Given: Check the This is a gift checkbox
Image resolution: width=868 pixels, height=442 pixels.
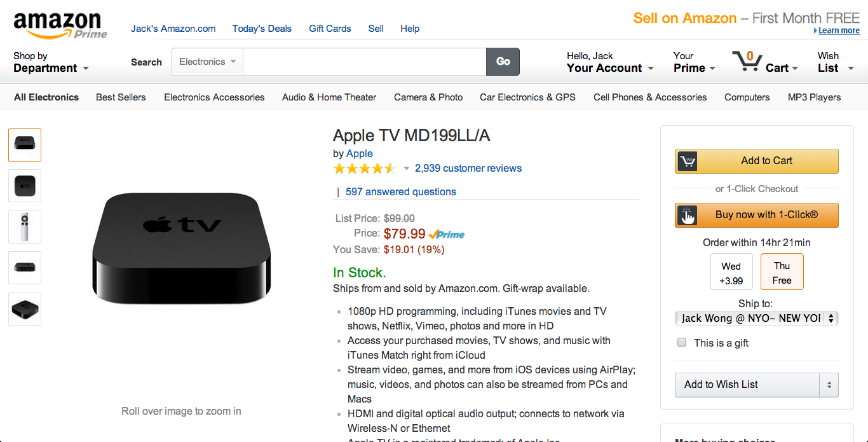Looking at the screenshot, I should tap(682, 342).
